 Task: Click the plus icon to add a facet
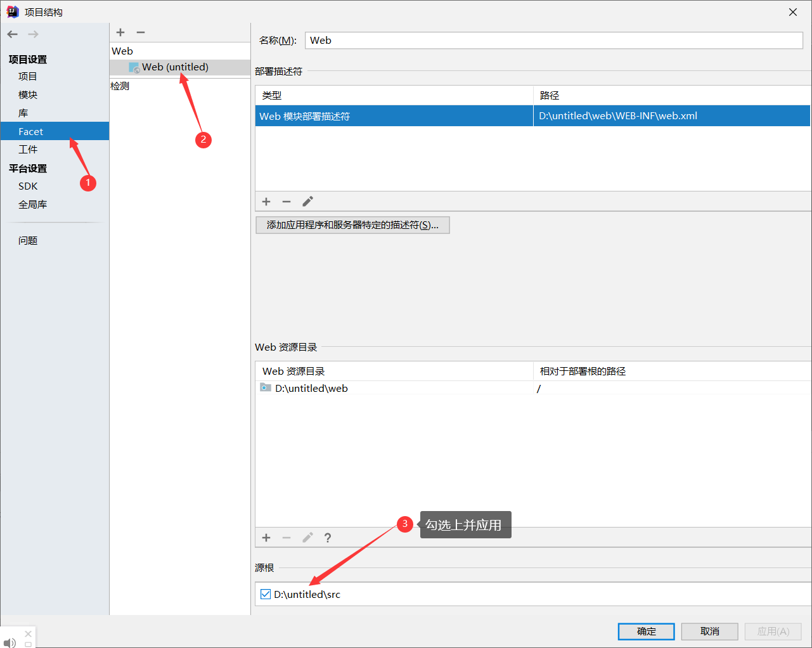click(x=120, y=32)
